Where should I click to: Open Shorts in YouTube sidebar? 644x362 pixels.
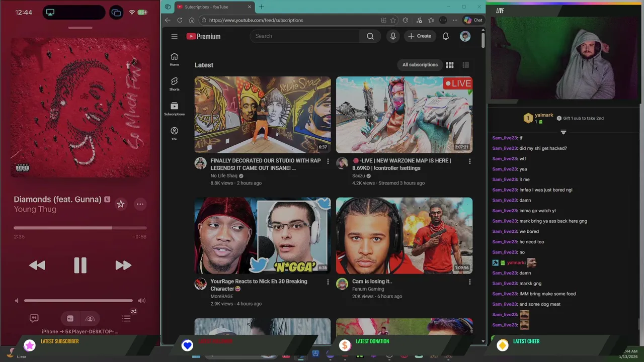pyautogui.click(x=174, y=84)
